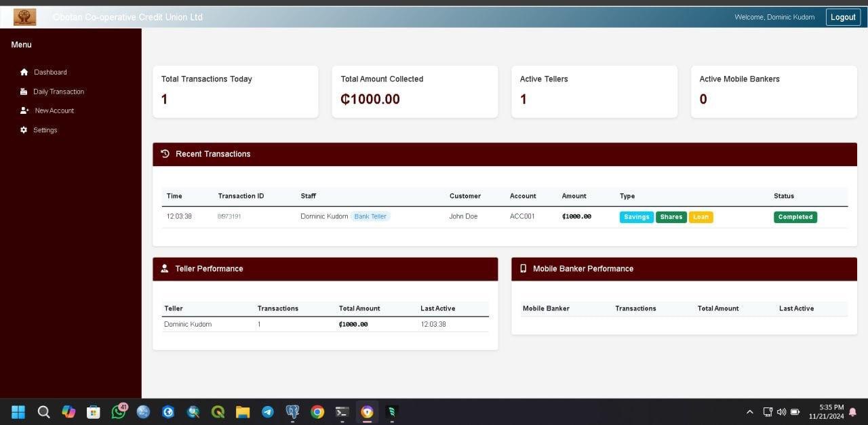This screenshot has width=868, height=425.
Task: Click the Settings gear icon in sidebar
Action: 24,129
